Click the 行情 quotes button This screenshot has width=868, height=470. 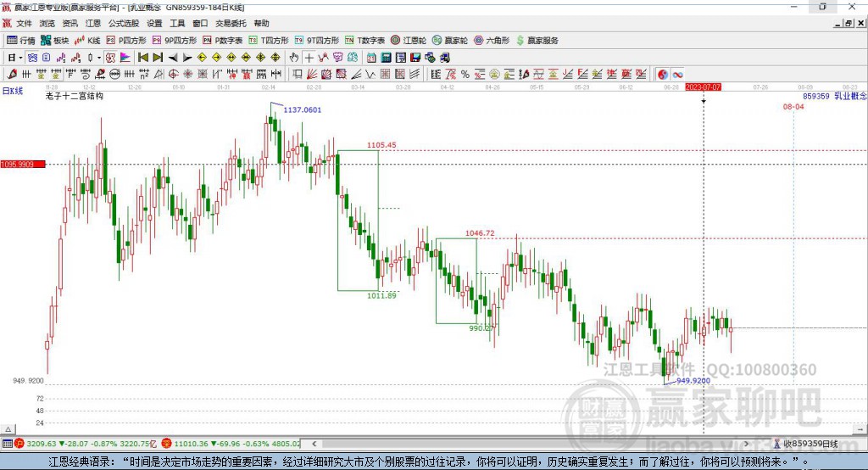20,41
